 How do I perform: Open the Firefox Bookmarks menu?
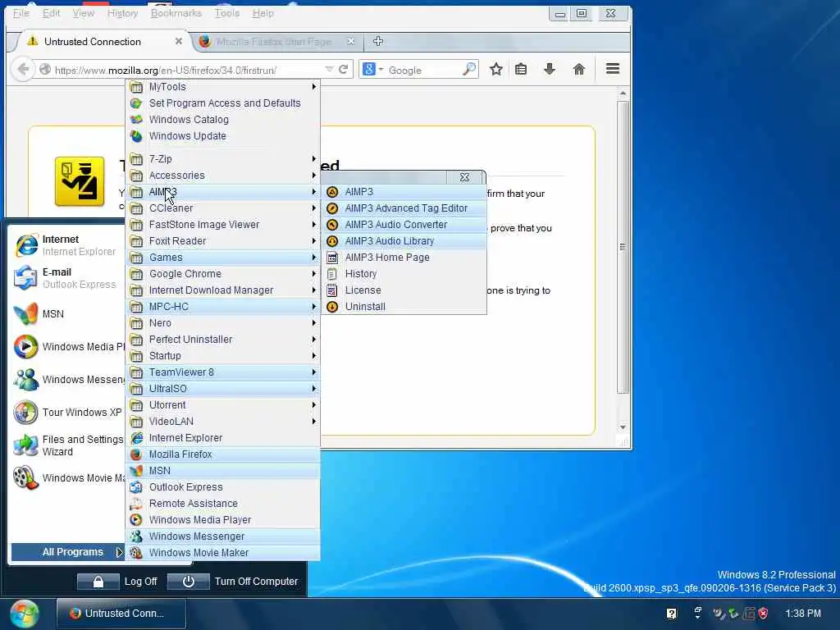click(x=176, y=13)
